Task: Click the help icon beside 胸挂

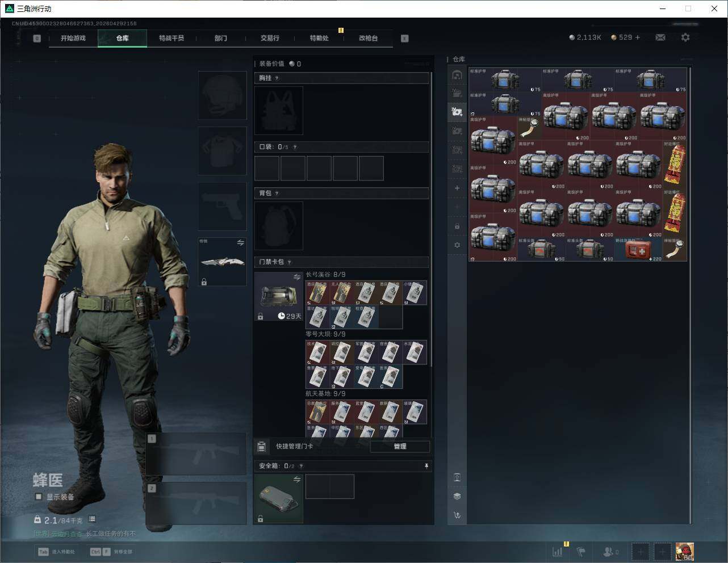Action: tap(277, 78)
